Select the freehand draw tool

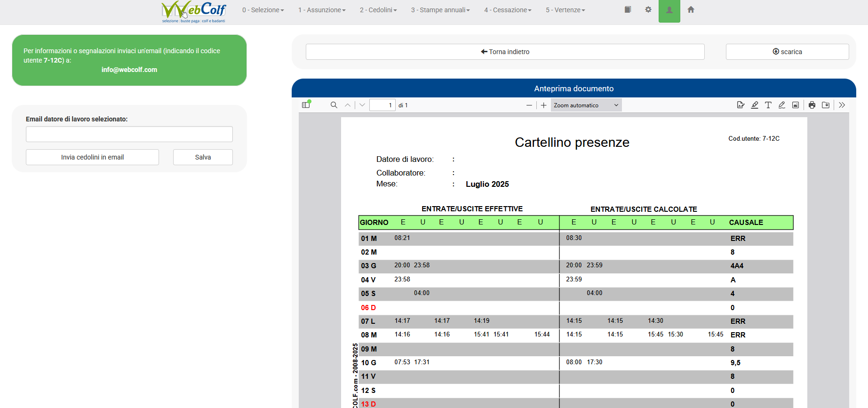click(782, 105)
